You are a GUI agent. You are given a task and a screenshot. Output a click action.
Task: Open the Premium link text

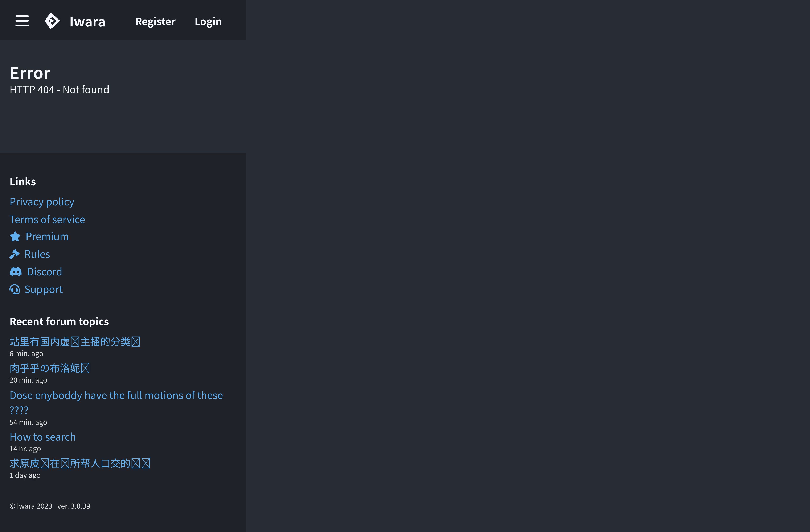47,236
